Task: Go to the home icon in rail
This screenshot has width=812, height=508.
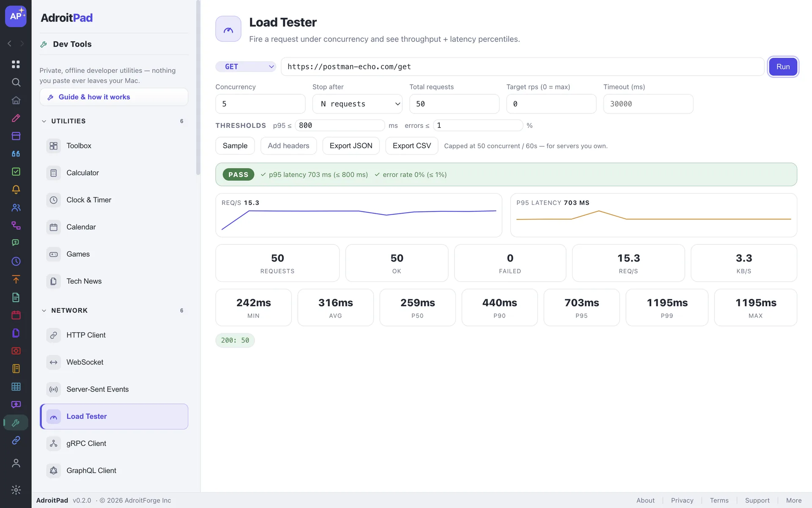Action: 16,100
